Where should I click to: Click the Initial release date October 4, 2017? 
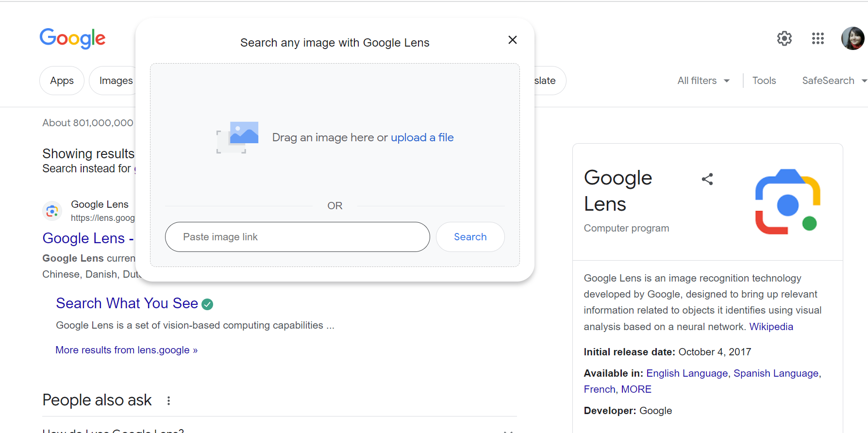coord(667,352)
